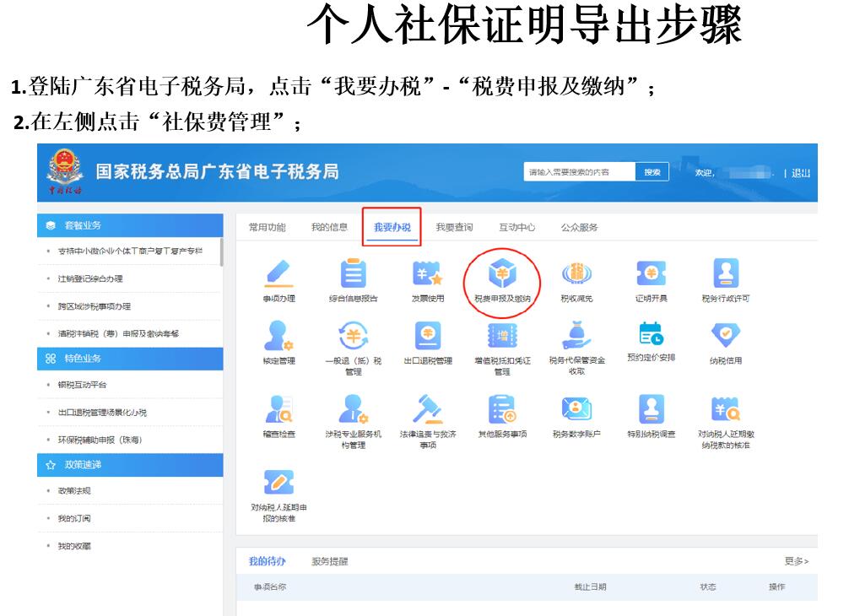Open the 出口退税管理 icon
849x616 pixels.
pyautogui.click(x=427, y=336)
